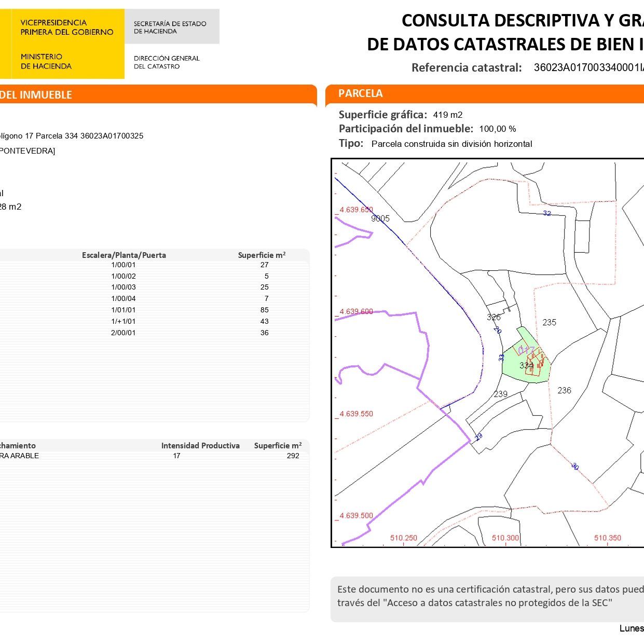Select 'Dirección General del Catastro' text
Screen dimensions: 644x644
pyautogui.click(x=167, y=62)
